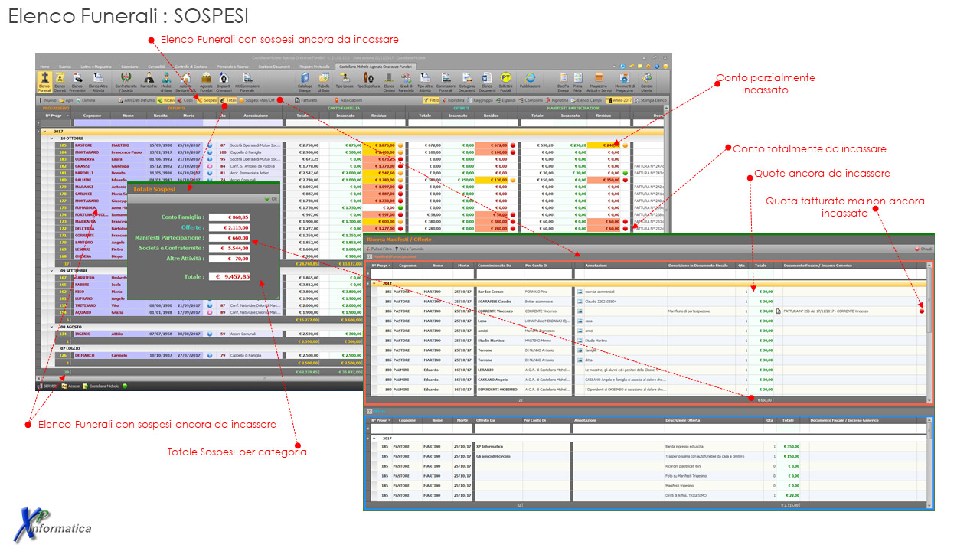Open Confraternite / Società icon
The width and height of the screenshot is (980, 551).
pyautogui.click(x=126, y=83)
